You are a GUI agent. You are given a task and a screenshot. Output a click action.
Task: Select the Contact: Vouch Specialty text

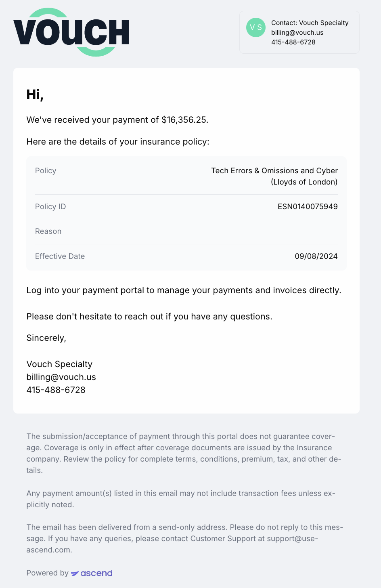coord(310,23)
